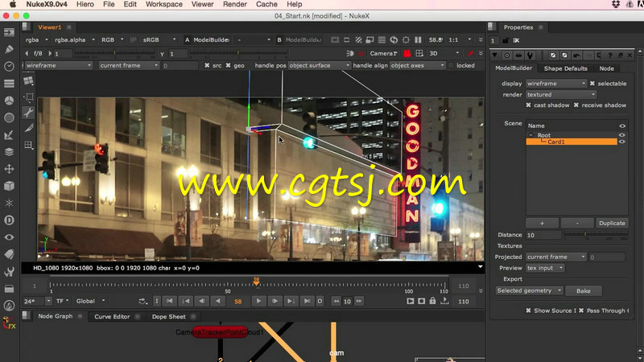Open the Channel nodes menu (stacked bars icon)
The width and height of the screenshot is (644, 362).
(9, 84)
